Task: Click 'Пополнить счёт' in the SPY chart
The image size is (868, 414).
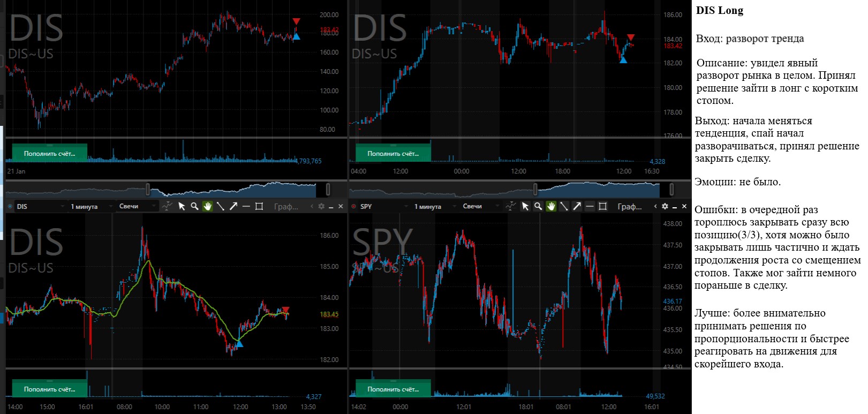Action: pos(393,389)
